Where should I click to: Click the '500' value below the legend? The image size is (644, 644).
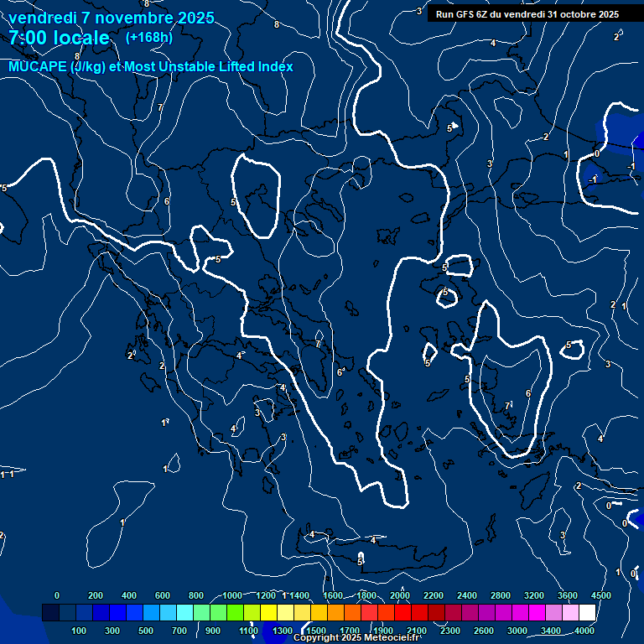146,631
